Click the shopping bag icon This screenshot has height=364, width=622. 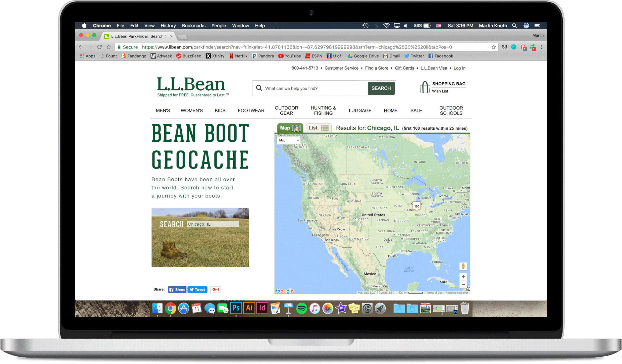coord(425,87)
